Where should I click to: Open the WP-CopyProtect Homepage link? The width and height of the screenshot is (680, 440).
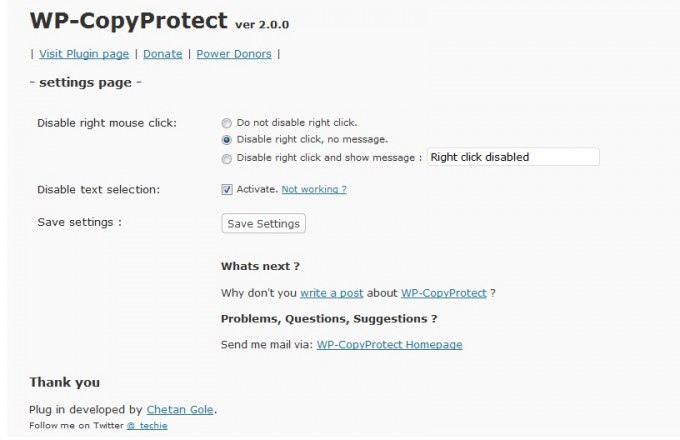pyautogui.click(x=389, y=345)
